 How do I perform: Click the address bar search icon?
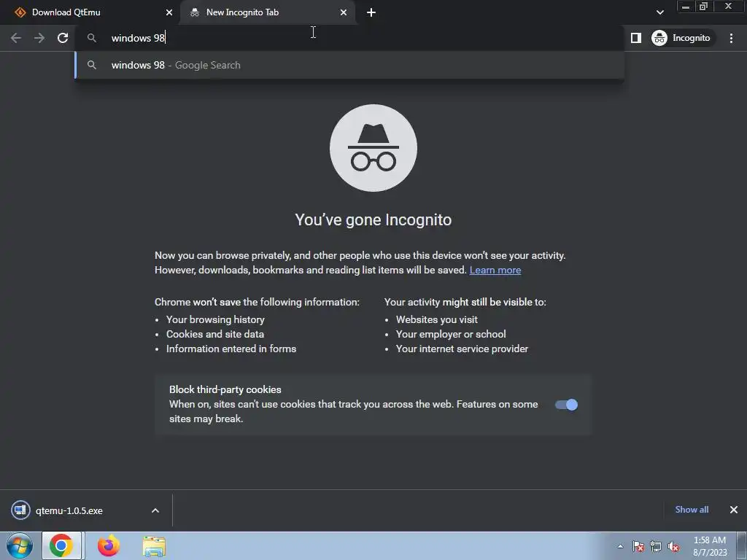[x=92, y=38]
